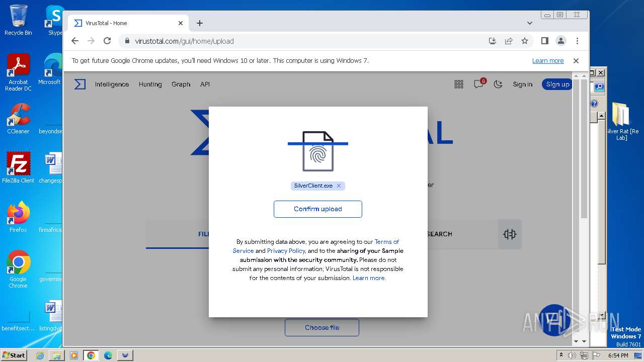Open the Privacy Policy link
This screenshot has width=644, height=362.
coord(286,251)
